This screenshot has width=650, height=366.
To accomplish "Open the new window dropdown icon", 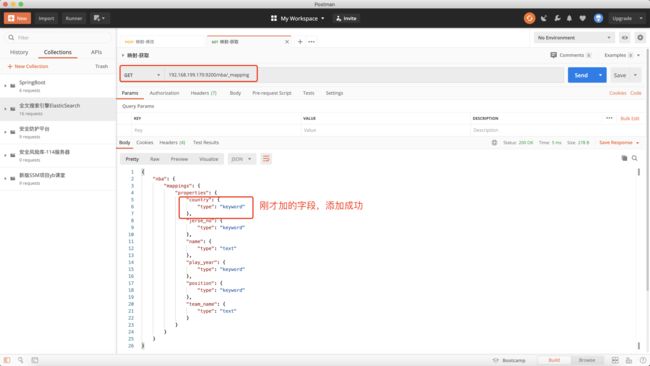I will (x=99, y=18).
